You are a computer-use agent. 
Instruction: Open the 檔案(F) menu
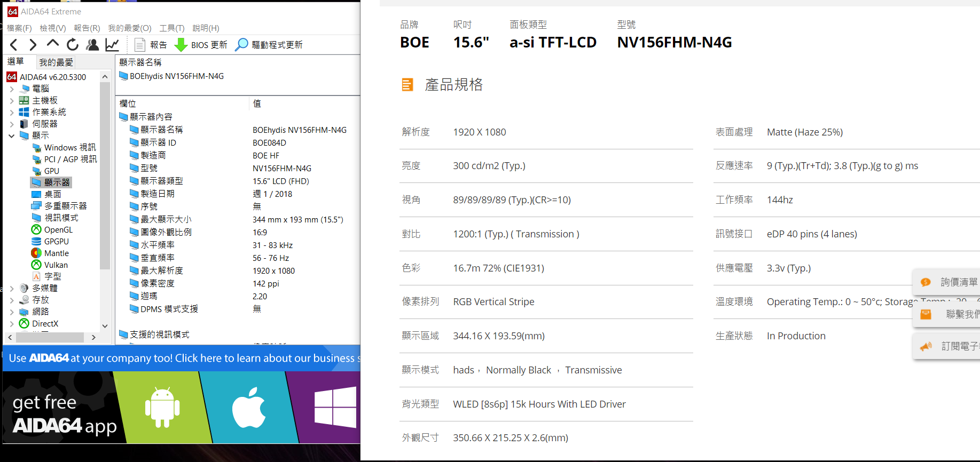[19, 28]
